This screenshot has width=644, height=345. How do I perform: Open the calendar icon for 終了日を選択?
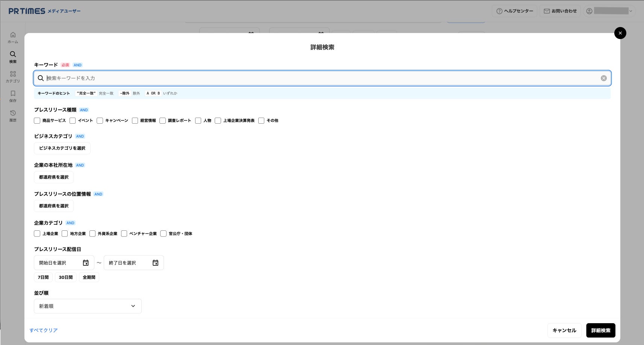tap(155, 263)
